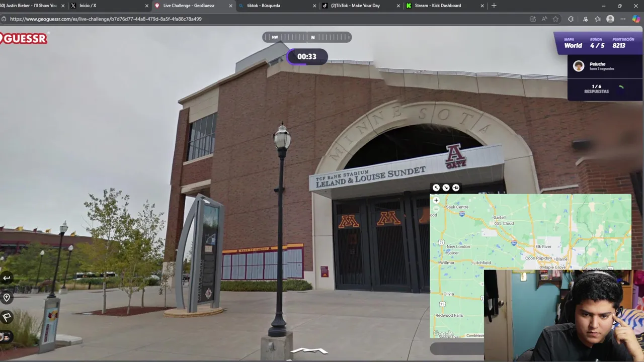Viewport: 644px width, 362px height.
Task: Shrink the guess map with arrow icon
Action: pos(446,188)
